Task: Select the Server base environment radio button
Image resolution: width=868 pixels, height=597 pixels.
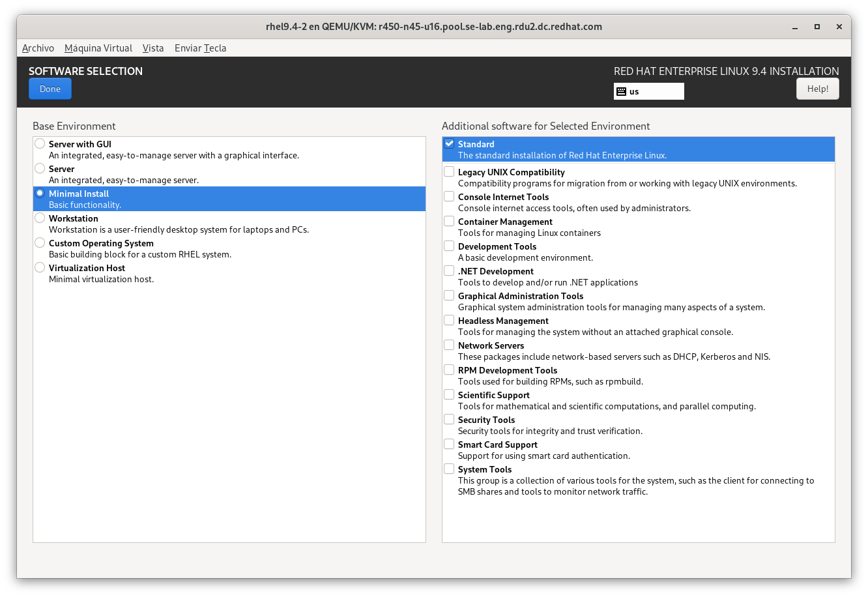Action: (40, 168)
